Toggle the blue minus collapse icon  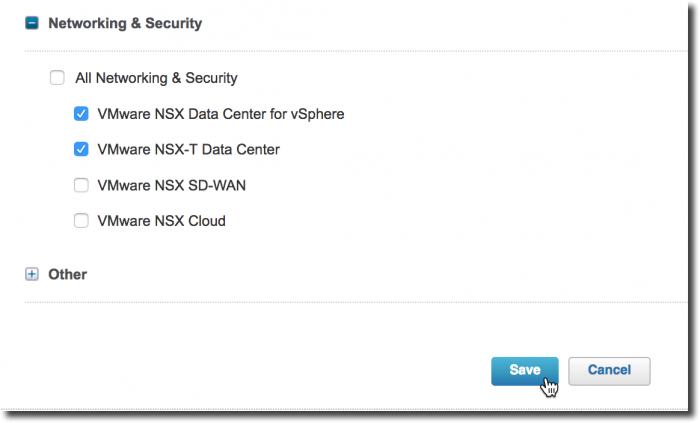click(32, 23)
